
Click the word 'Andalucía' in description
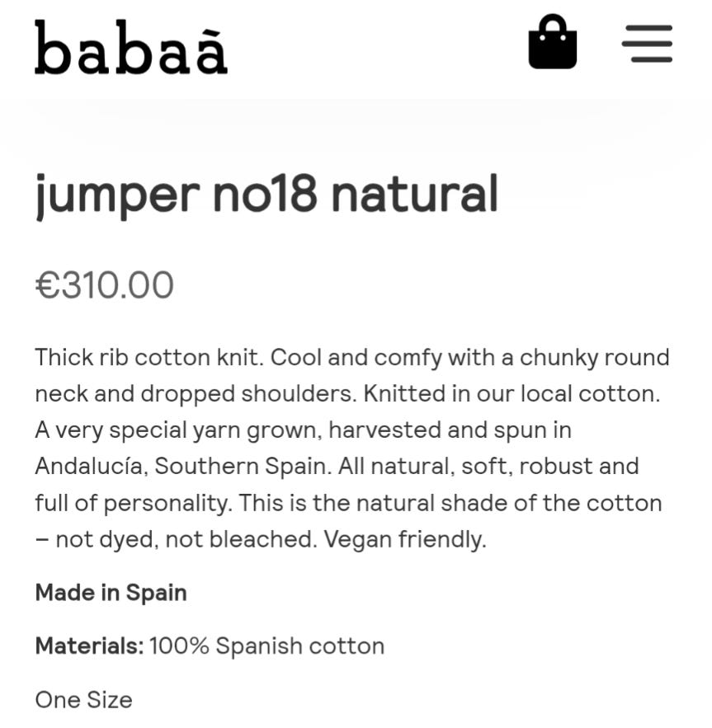(x=92, y=466)
